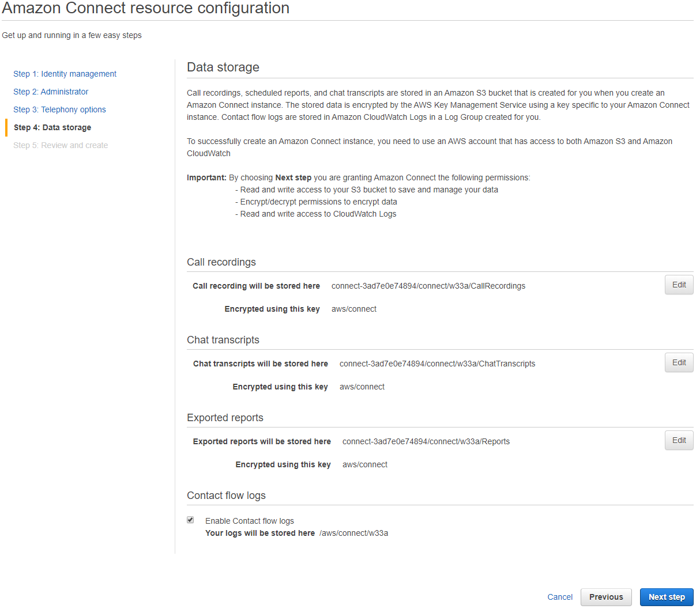The width and height of the screenshot is (700, 609).
Task: Click the Call recordings aws/connect key value
Action: coord(354,309)
